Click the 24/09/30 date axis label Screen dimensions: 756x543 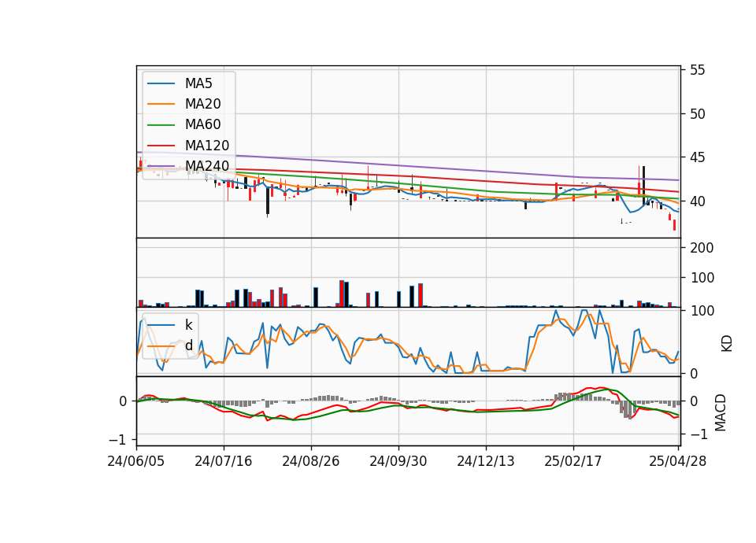[x=398, y=462]
